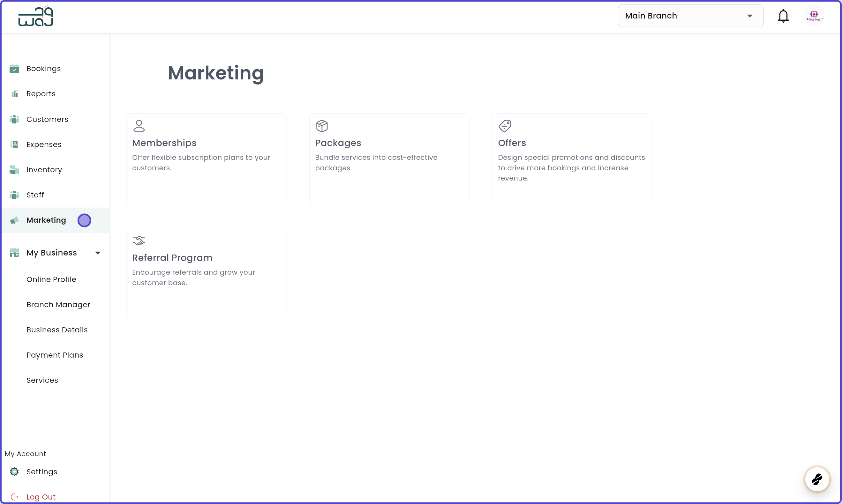
Task: Click the floating action button bottom right
Action: coord(817,479)
